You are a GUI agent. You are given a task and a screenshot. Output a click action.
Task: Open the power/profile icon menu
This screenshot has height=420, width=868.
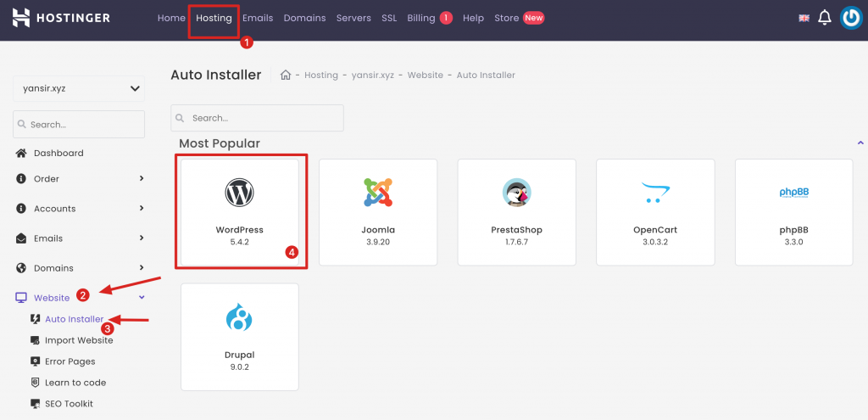pos(851,18)
